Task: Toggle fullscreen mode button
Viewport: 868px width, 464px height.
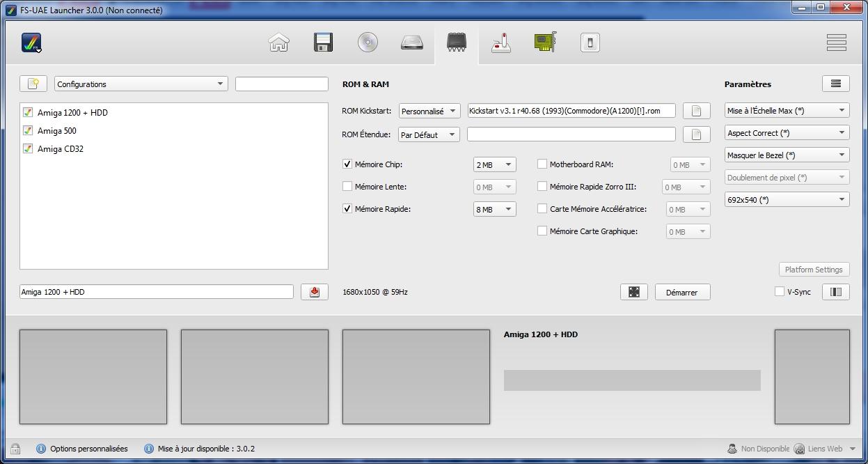Action: click(633, 292)
